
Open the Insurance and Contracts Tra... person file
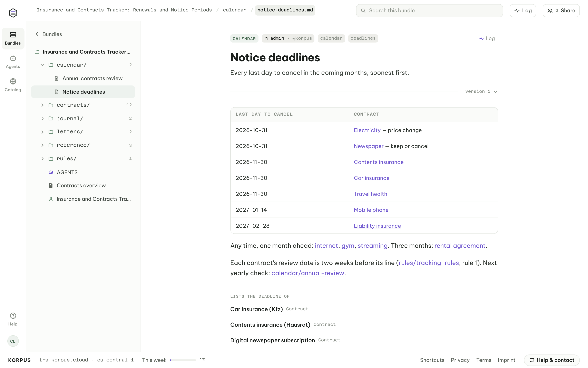point(83,199)
